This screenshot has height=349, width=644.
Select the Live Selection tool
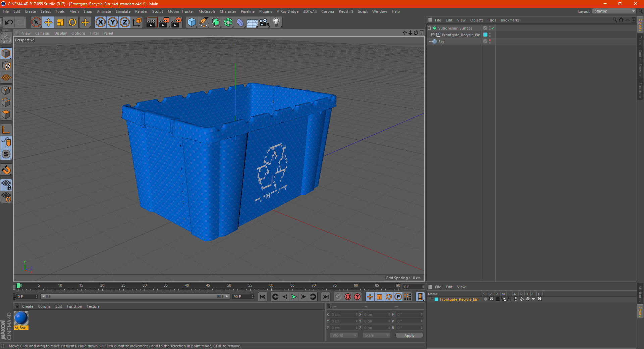pos(36,22)
